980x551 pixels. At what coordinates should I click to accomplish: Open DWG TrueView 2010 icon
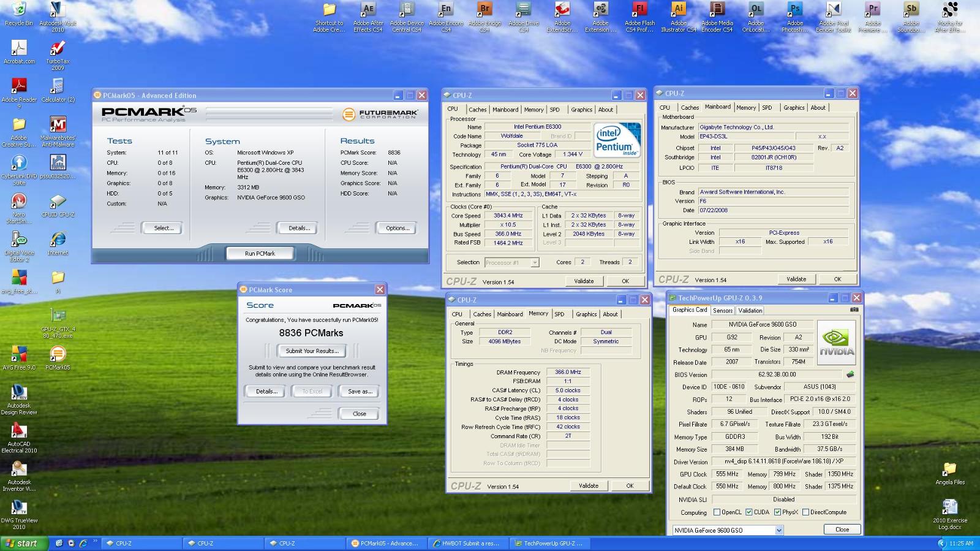pos(19,515)
